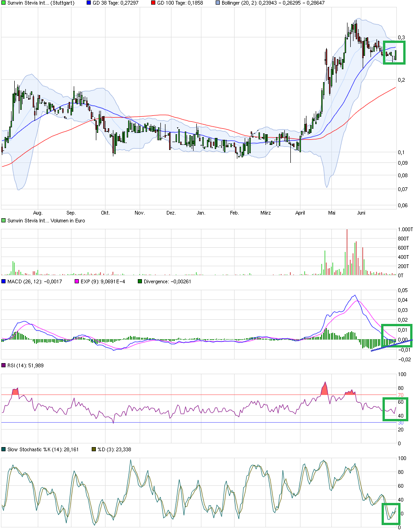
Task: Click the 400T volume axis label
Action: [x=403, y=257]
